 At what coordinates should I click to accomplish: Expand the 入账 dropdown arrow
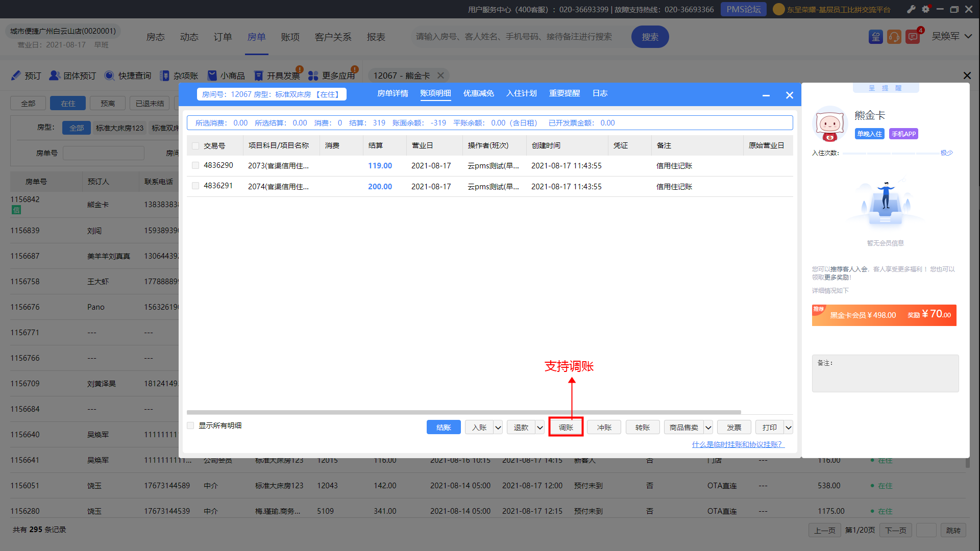pyautogui.click(x=498, y=428)
